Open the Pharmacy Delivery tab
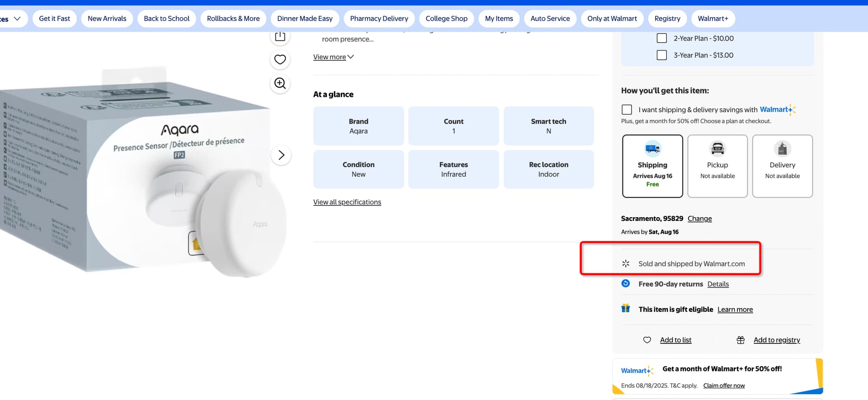 [378, 19]
